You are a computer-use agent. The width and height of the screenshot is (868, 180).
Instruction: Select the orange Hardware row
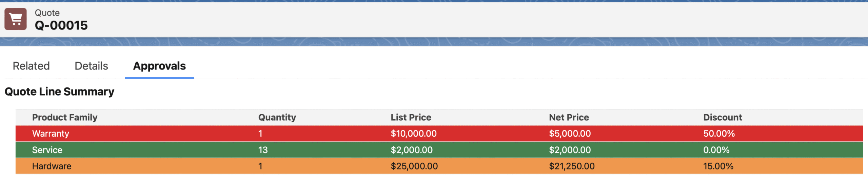(439, 166)
